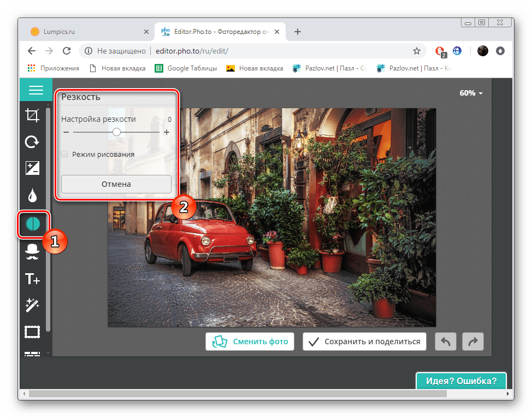Select the Add Text tool
Image resolution: width=532 pixels, height=418 pixels.
[x=32, y=279]
